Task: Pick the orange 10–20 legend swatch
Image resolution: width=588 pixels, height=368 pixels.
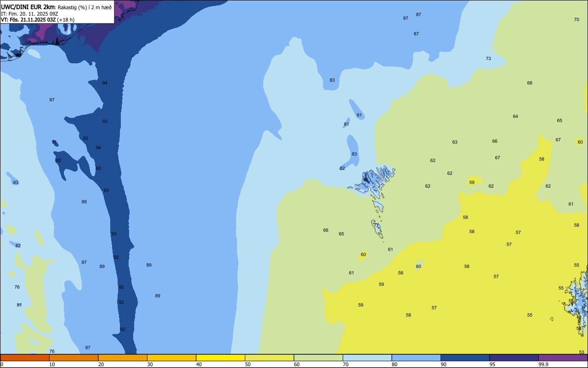Action: click(x=73, y=357)
